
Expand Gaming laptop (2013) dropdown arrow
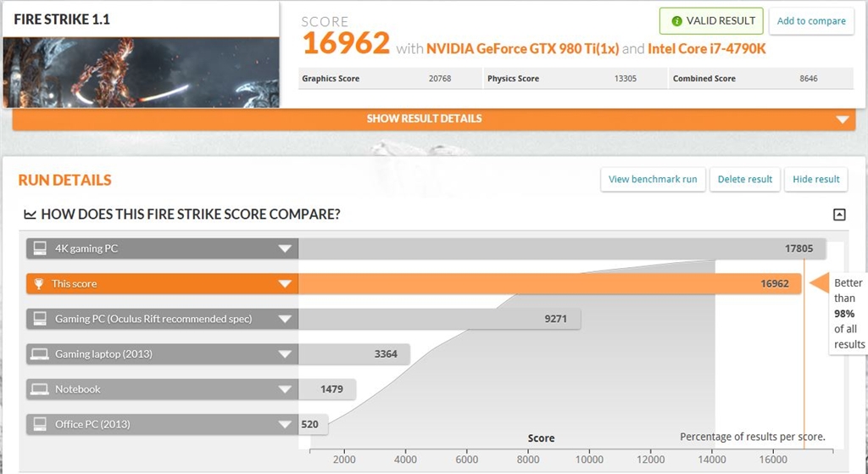coord(285,354)
